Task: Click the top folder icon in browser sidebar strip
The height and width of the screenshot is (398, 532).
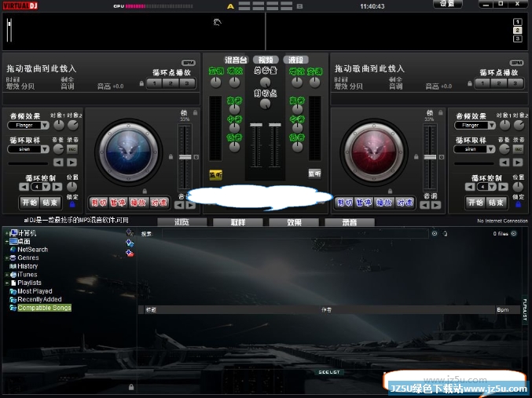Action: [130, 232]
